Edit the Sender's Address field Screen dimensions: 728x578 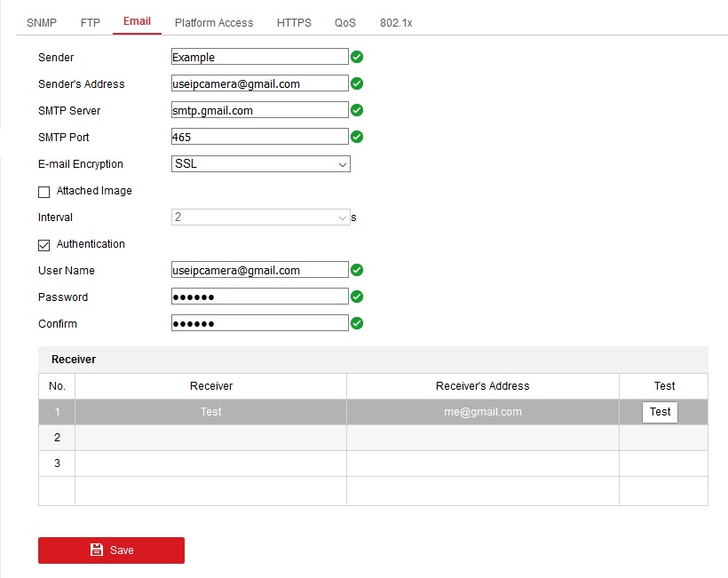259,83
